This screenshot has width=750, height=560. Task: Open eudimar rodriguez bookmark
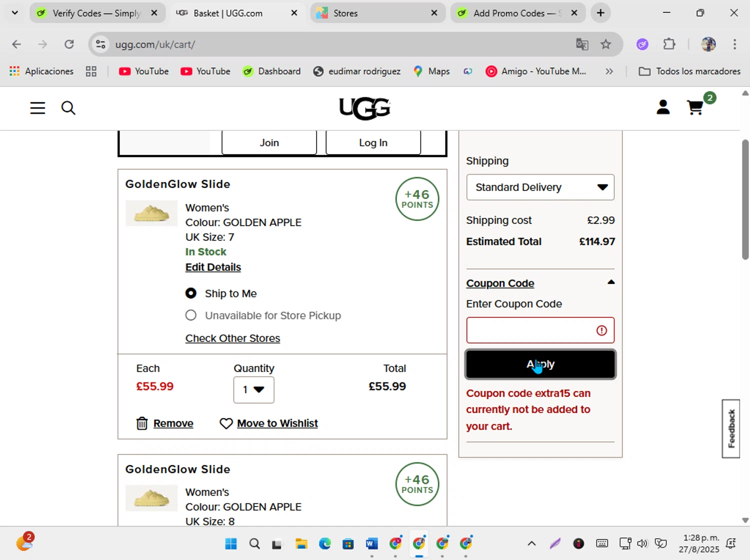coord(357,71)
